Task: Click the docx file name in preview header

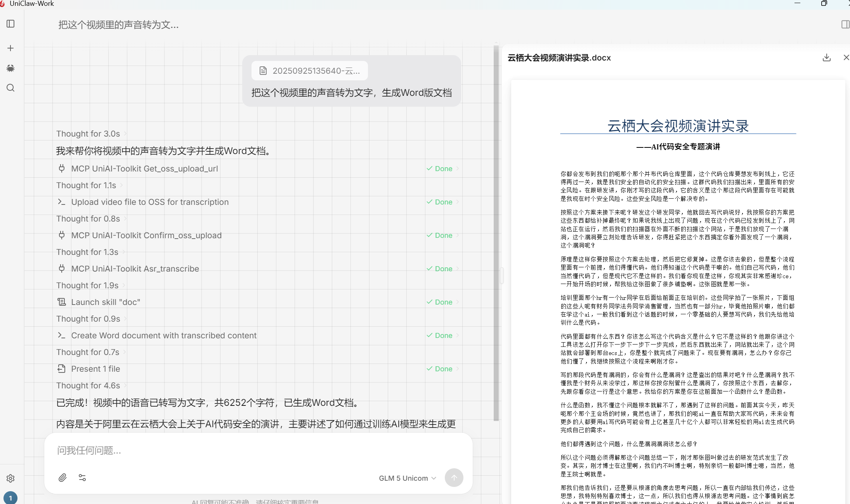Action: (559, 58)
